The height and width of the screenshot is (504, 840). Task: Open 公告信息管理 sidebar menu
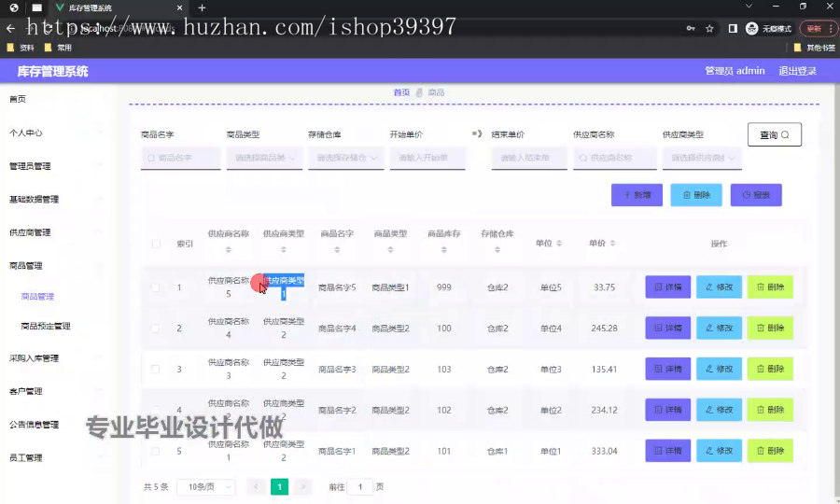(x=56, y=425)
